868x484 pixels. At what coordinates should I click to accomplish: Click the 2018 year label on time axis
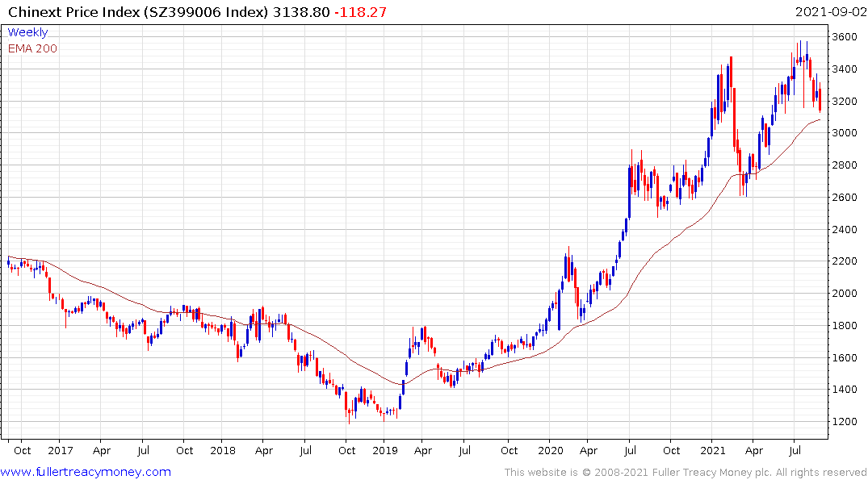pyautogui.click(x=223, y=450)
